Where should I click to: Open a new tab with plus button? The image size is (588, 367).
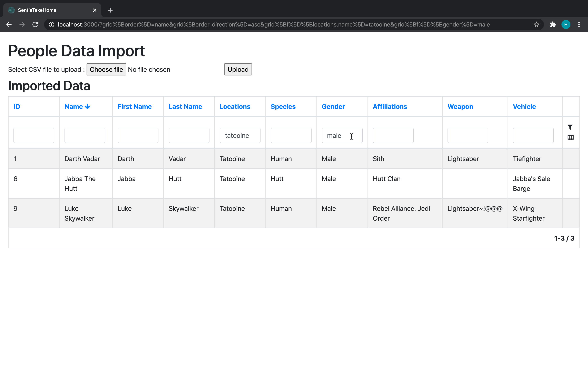(x=110, y=10)
